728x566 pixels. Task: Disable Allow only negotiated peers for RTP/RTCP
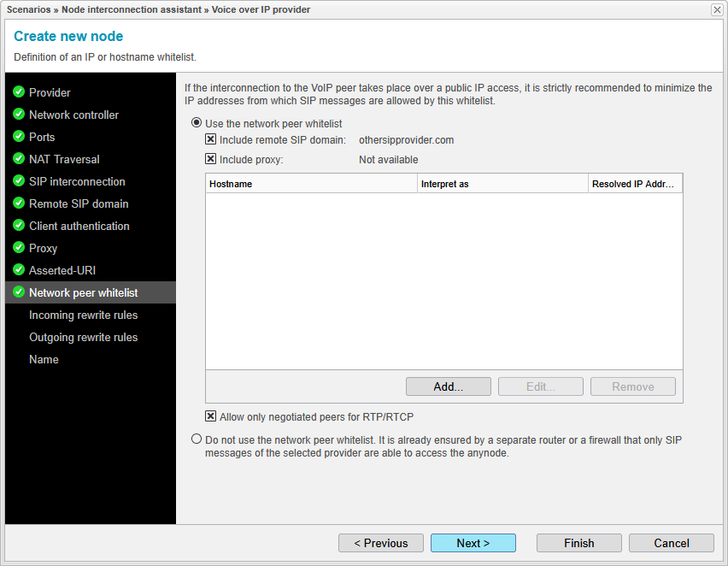[210, 416]
